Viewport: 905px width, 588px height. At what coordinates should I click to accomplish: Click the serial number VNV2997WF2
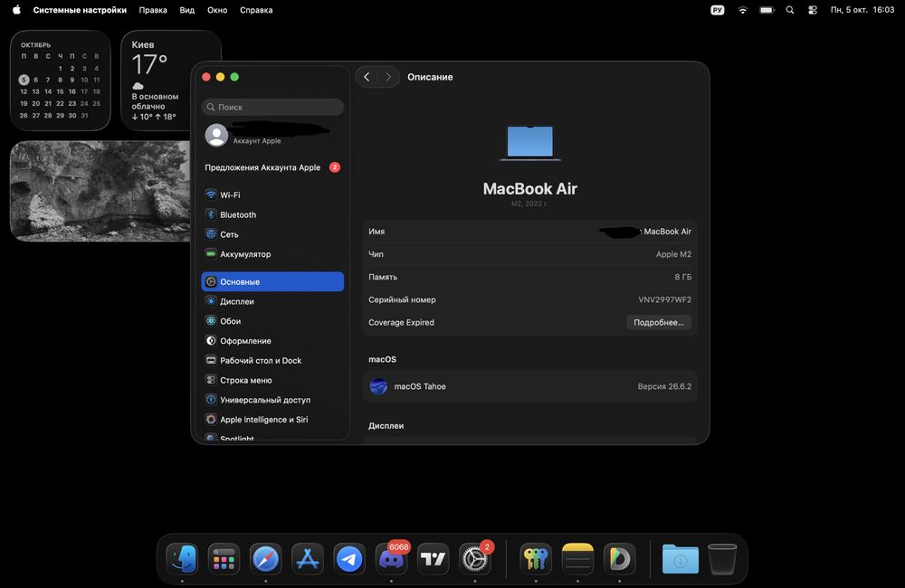tap(664, 299)
